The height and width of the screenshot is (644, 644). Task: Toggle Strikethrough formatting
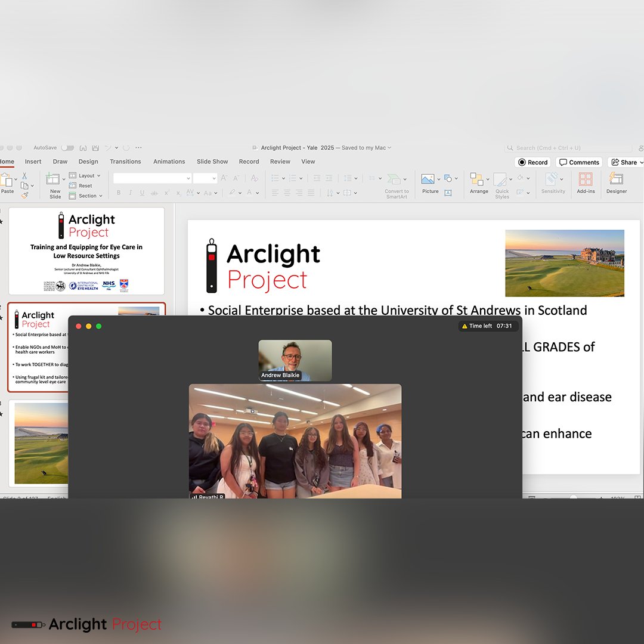pyautogui.click(x=154, y=193)
